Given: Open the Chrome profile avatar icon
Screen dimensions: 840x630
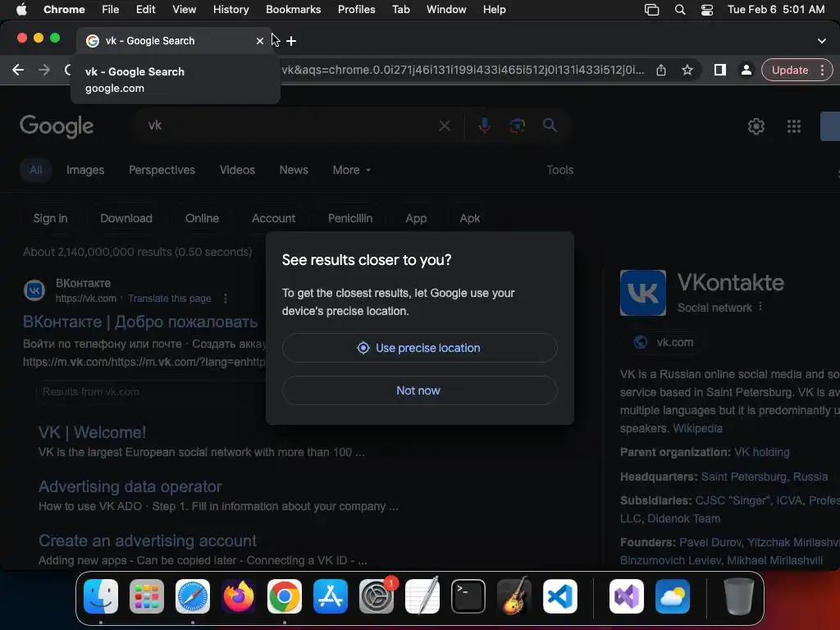Looking at the screenshot, I should coord(746,70).
